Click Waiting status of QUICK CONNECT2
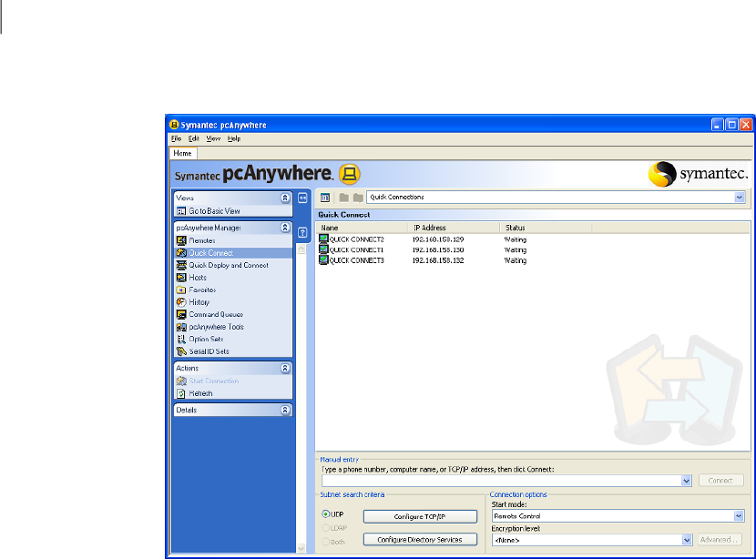This screenshot has height=559, width=756. click(x=516, y=239)
